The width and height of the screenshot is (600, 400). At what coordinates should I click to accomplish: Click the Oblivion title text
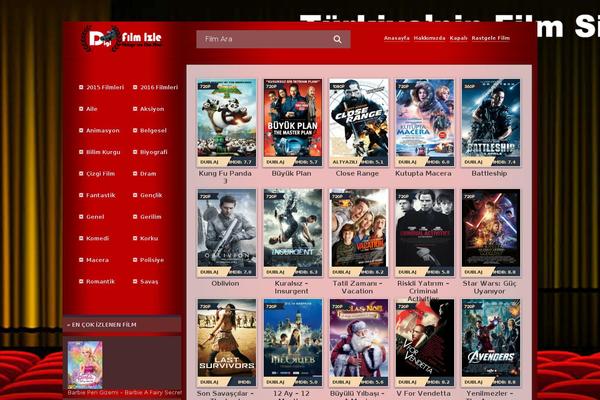coord(225,283)
